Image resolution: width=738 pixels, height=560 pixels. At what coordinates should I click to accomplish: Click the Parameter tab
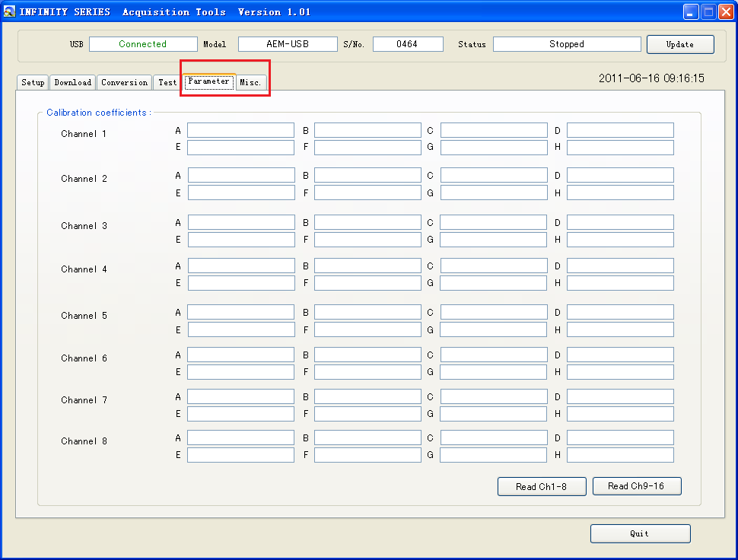point(208,81)
